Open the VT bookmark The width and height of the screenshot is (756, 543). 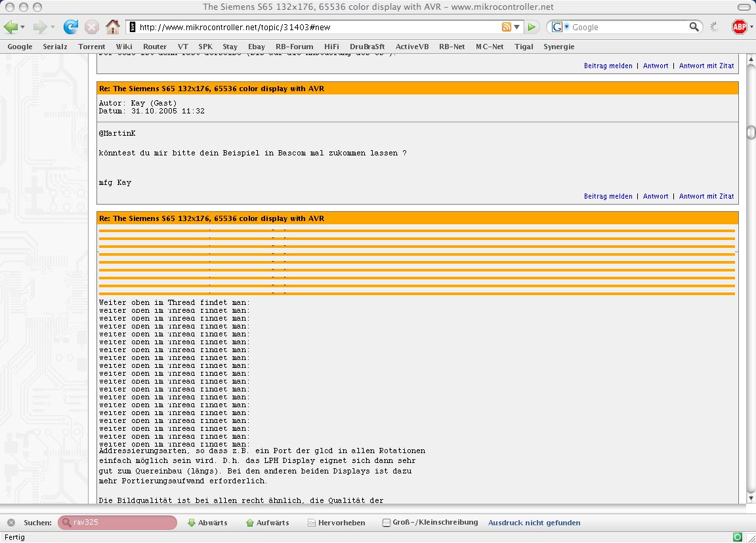point(182,47)
